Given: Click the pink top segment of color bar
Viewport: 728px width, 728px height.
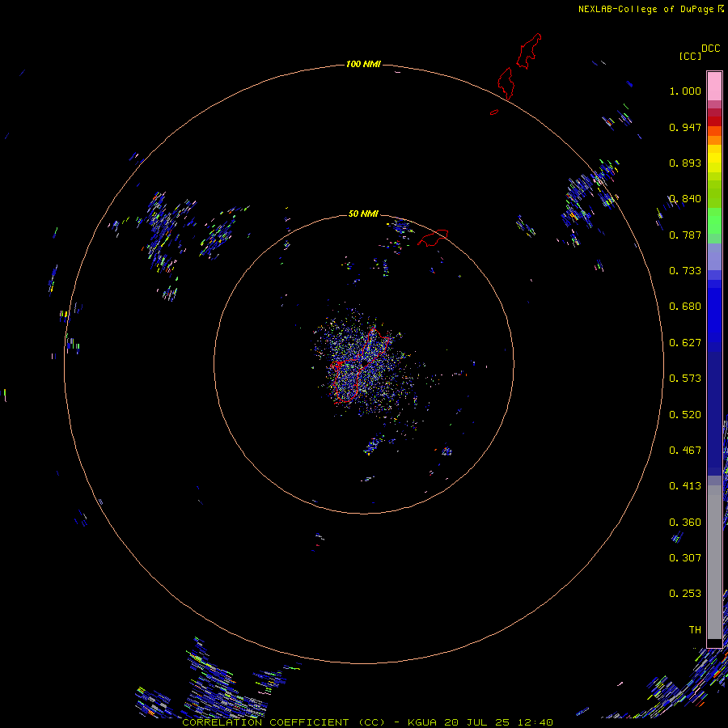Looking at the screenshot, I should click(x=714, y=87).
